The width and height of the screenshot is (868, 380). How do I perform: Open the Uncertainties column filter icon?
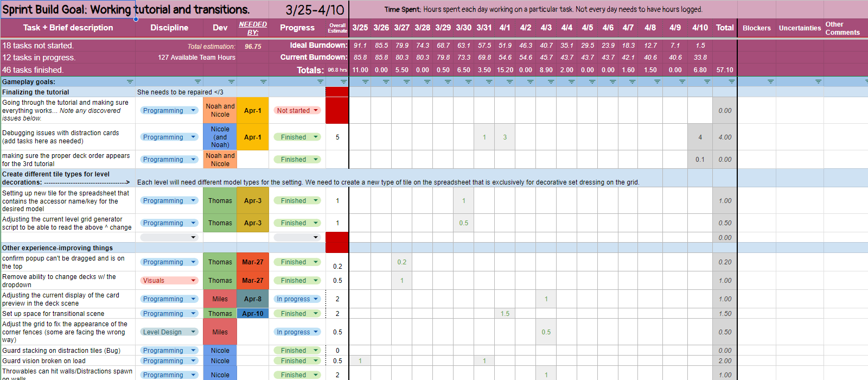pyautogui.click(x=818, y=82)
